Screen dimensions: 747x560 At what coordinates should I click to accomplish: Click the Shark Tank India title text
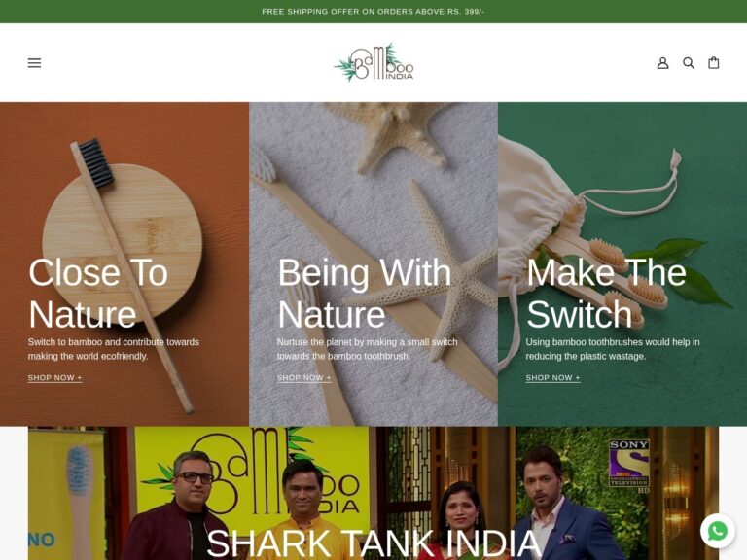pos(373,542)
